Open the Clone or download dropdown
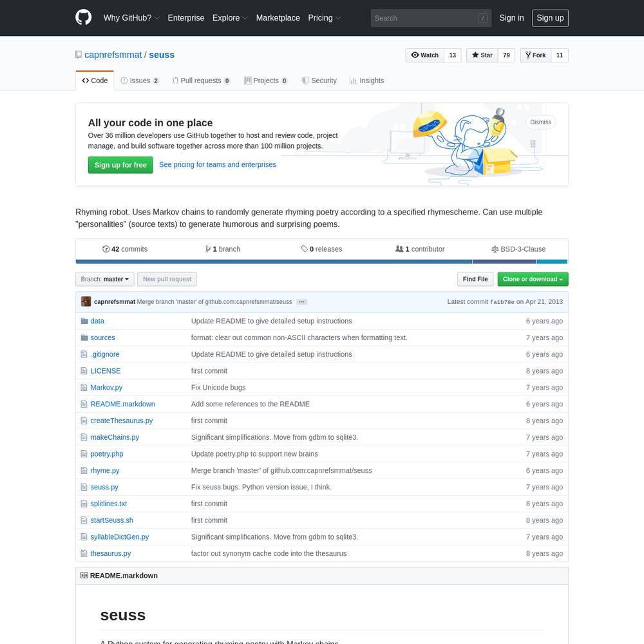The width and height of the screenshot is (644, 644). tap(533, 279)
